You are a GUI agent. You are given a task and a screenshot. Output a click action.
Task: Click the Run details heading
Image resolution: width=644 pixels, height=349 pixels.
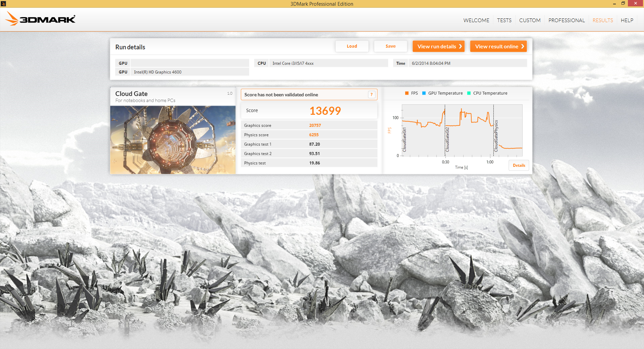coord(130,47)
